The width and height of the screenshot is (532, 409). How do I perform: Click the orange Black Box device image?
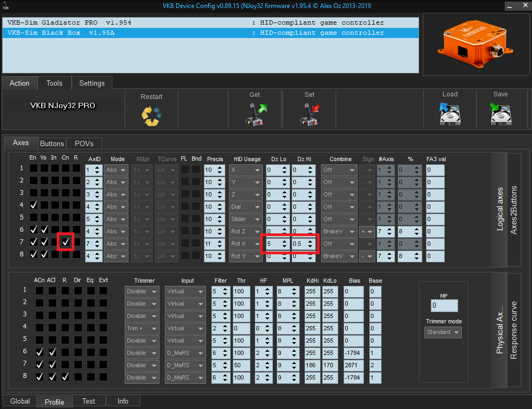click(475, 44)
